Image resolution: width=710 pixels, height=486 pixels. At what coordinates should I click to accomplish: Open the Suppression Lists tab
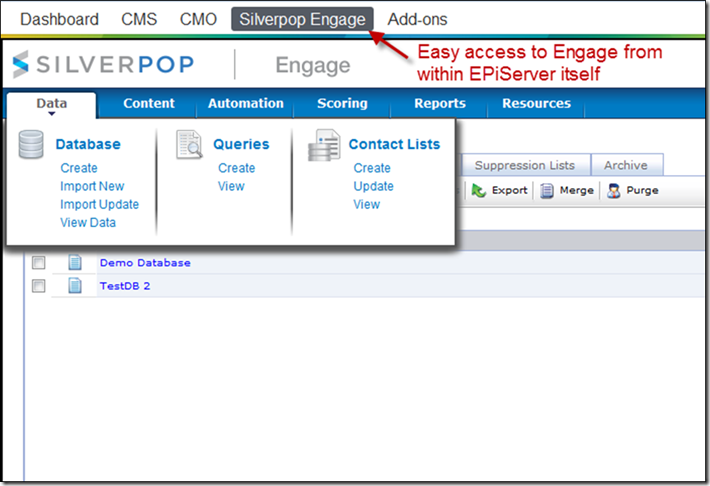point(525,165)
